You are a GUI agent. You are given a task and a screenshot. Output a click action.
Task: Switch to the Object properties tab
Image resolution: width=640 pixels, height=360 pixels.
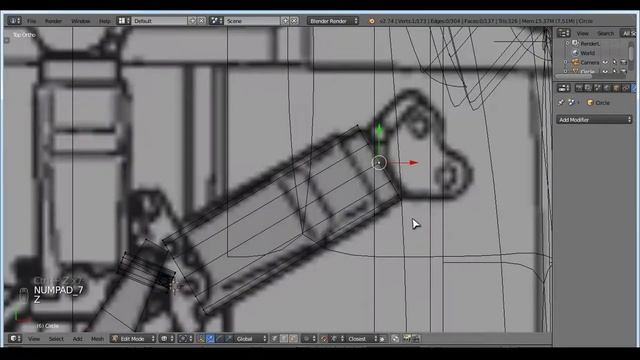616,88
